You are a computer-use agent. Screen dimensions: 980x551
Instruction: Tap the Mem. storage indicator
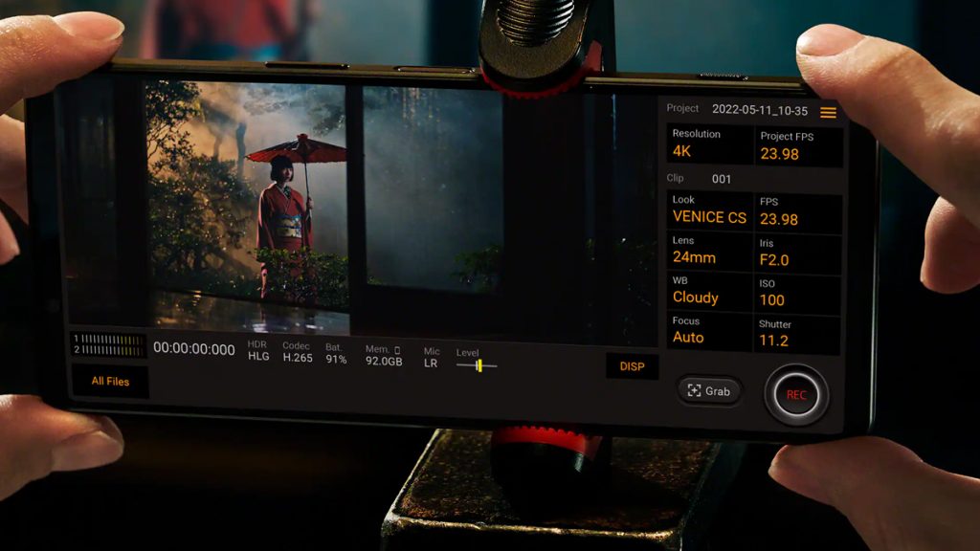[384, 356]
